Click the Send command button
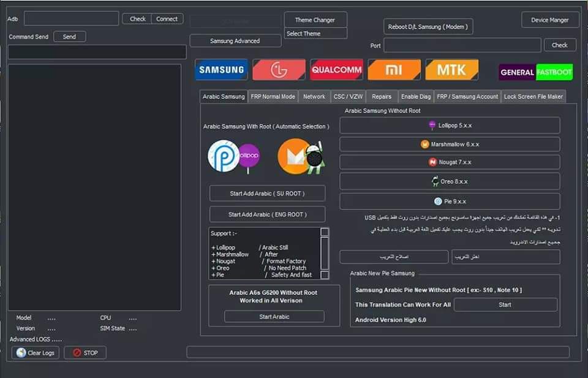Screen dimensions: 588x378 pyautogui.click(x=69, y=37)
